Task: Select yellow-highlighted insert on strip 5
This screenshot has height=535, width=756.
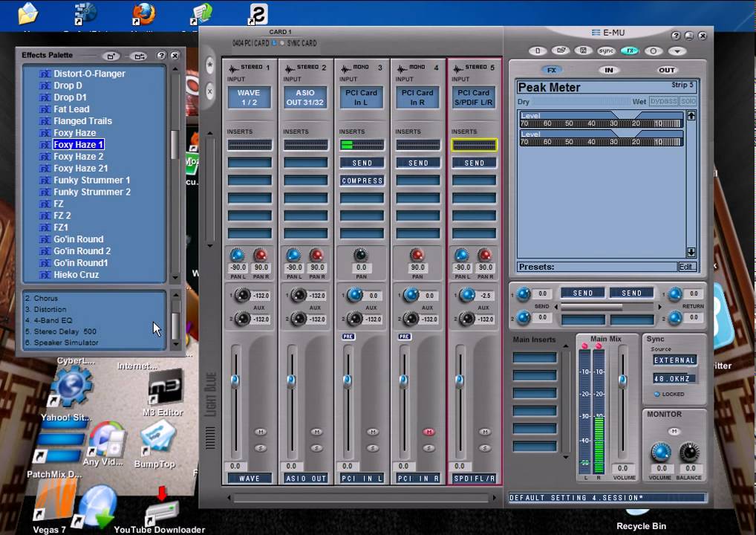Action: pos(474,145)
